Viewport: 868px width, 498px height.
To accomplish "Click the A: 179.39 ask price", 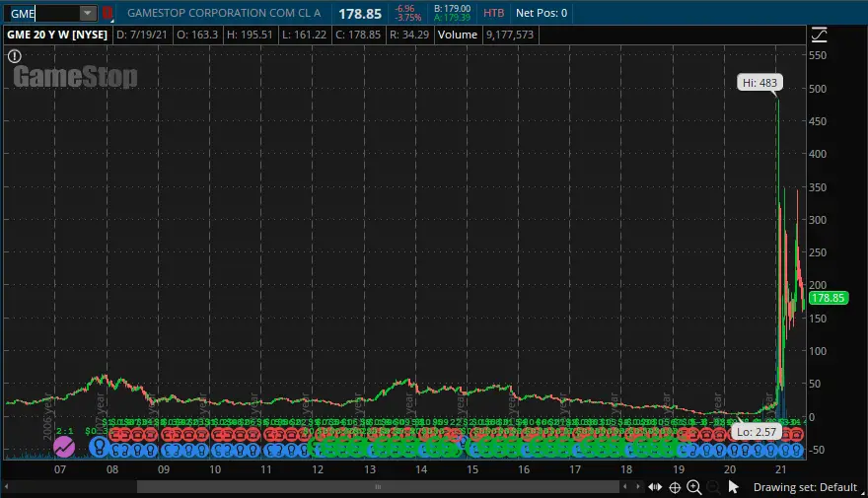I will click(453, 18).
